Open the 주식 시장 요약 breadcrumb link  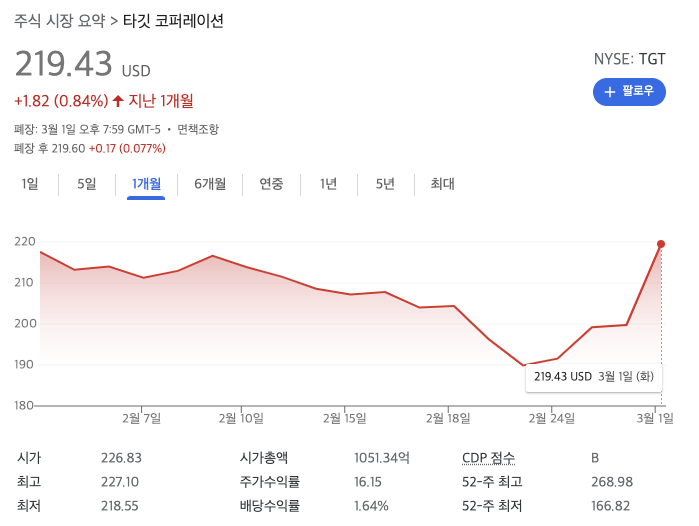pos(60,21)
